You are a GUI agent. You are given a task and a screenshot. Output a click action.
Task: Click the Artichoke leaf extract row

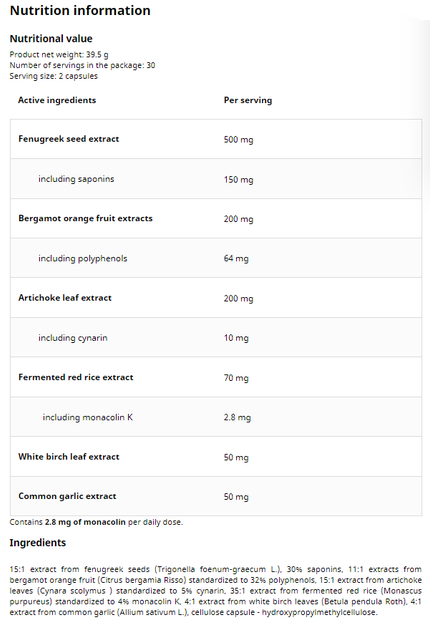point(216,298)
